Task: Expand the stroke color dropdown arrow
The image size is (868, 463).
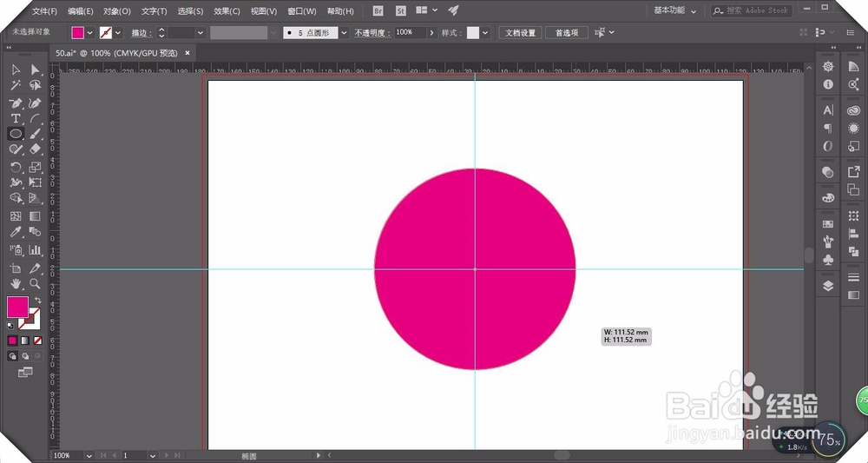Action: click(117, 33)
